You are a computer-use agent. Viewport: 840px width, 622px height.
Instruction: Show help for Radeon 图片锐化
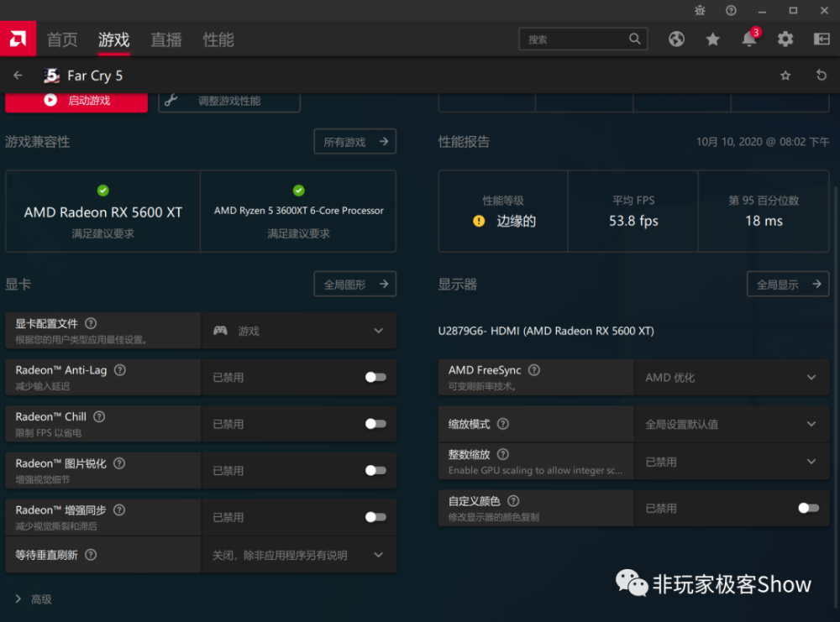119,463
